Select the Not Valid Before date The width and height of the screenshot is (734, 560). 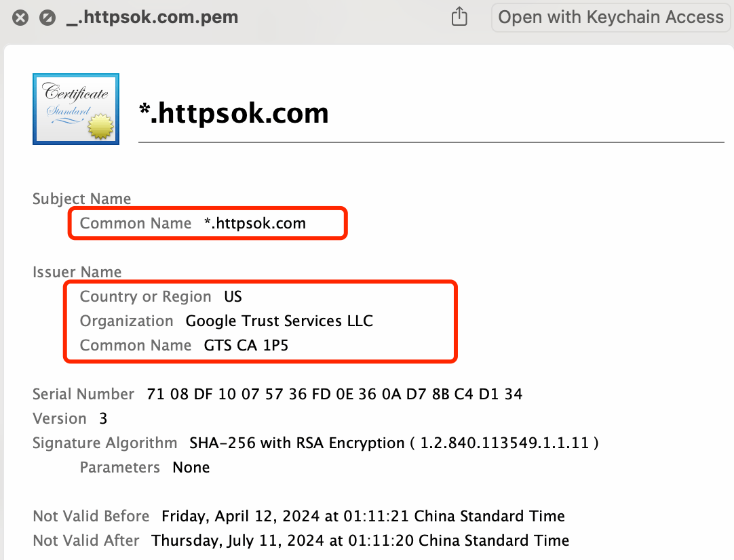(363, 516)
